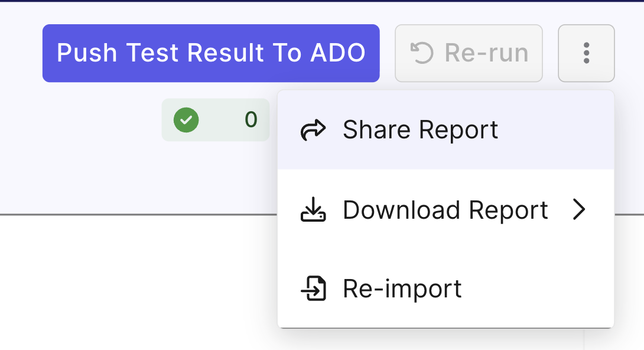Click the circular undo icon inside Re-run button

click(x=421, y=52)
